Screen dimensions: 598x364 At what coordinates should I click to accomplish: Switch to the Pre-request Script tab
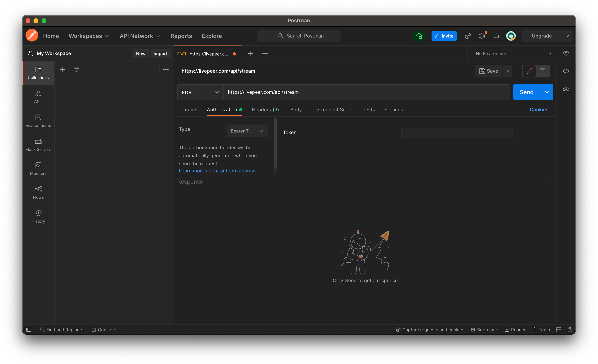pos(332,110)
